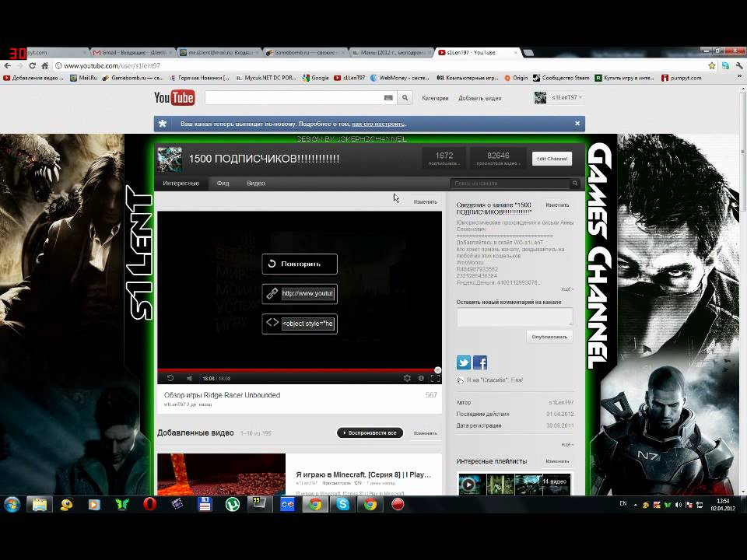Image resolution: width=747 pixels, height=560 pixels.
Task: Open Добавить видео link
Action: tap(480, 98)
